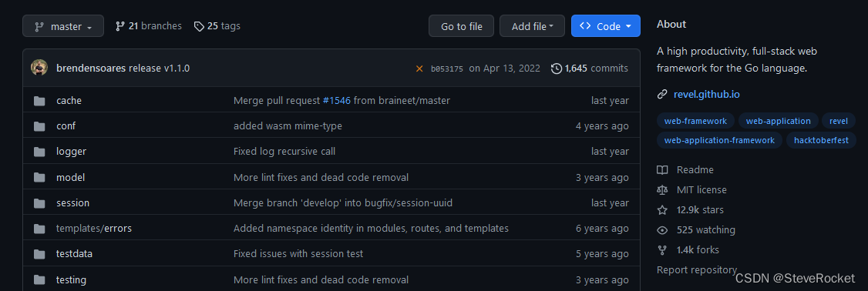Select the web-application-framework topic tag
868x291 pixels.
point(719,141)
